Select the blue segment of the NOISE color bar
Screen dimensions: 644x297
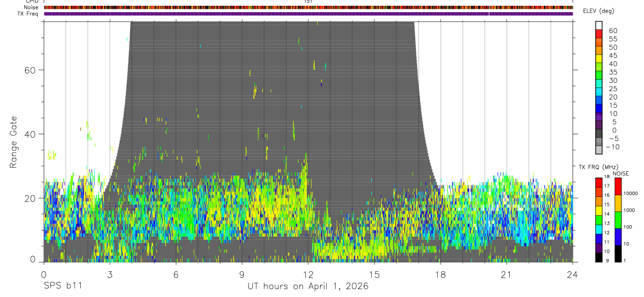(x=618, y=237)
